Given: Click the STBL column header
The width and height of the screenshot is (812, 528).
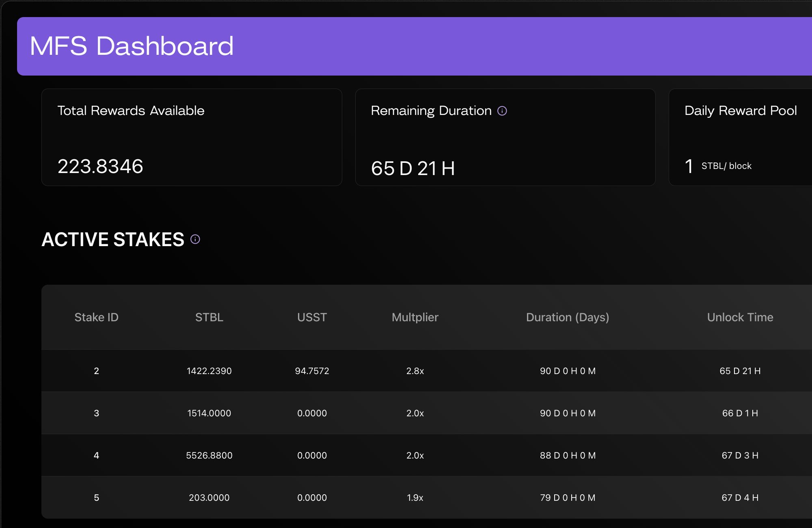Looking at the screenshot, I should click(209, 317).
